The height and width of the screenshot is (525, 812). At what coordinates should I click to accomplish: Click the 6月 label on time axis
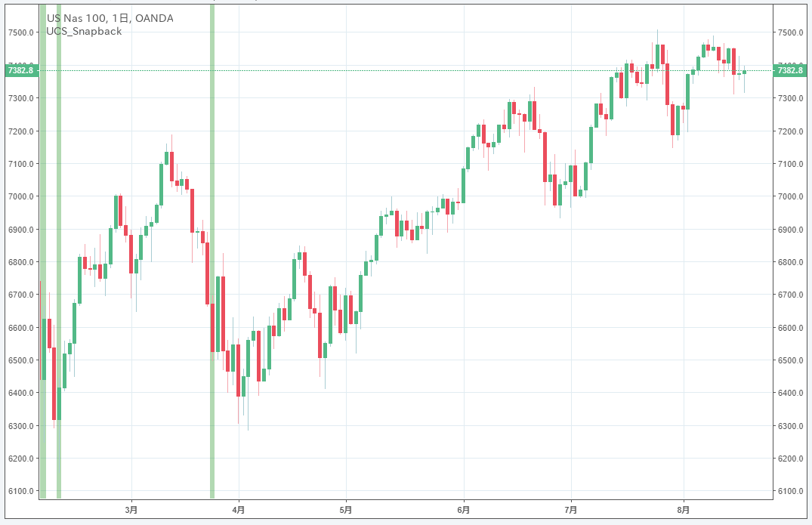(463, 510)
